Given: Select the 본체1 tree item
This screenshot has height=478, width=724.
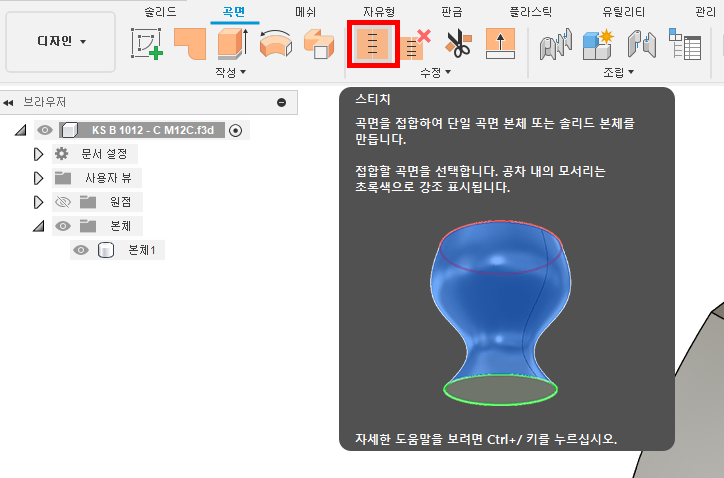Looking at the screenshot, I should tap(141, 250).
